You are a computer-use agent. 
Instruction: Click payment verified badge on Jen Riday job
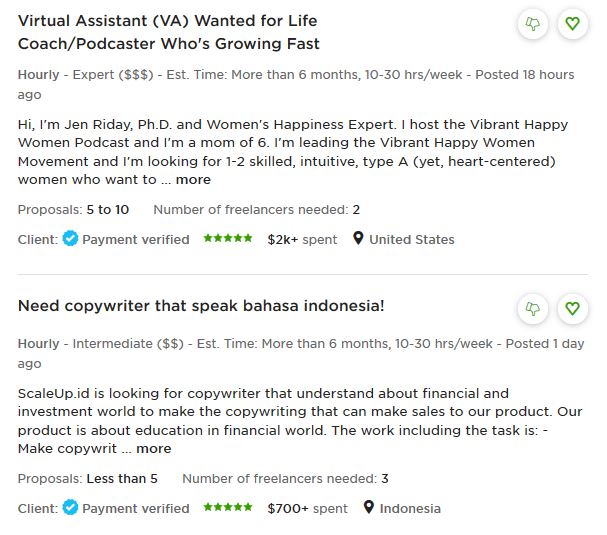70,239
